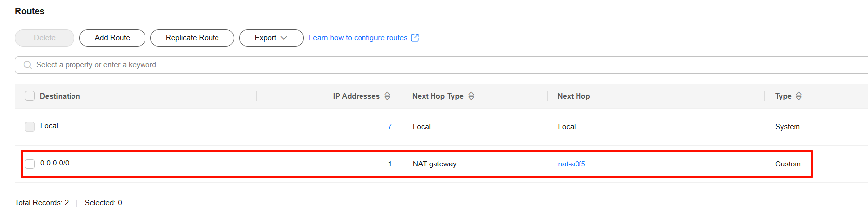Click the Next Hop column header
The height and width of the screenshot is (219, 868).
point(574,96)
